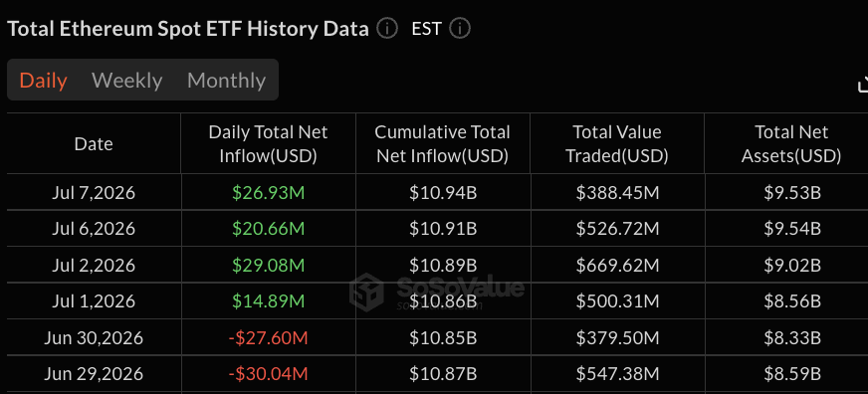Click Total Value Traded column header

[x=617, y=144]
